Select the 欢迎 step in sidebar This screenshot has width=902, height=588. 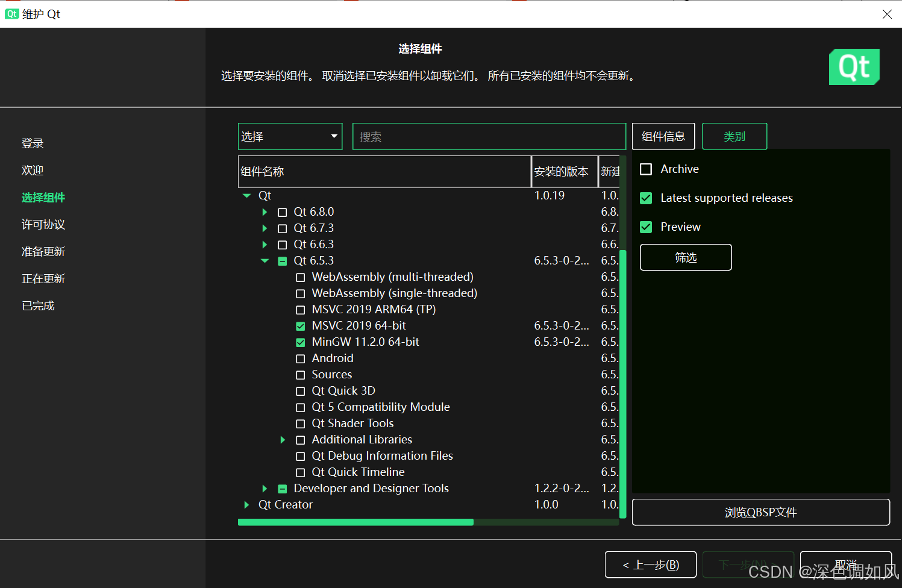pyautogui.click(x=33, y=170)
